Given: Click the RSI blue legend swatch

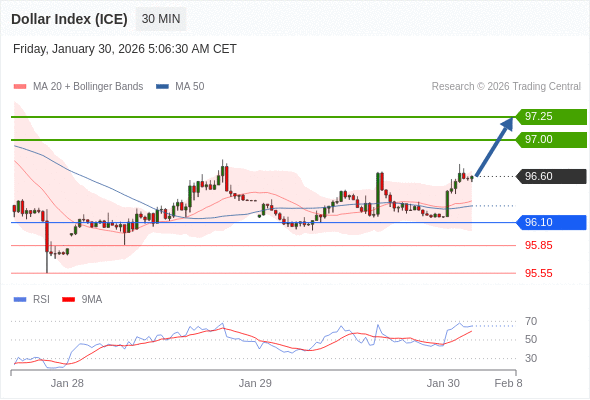Looking at the screenshot, I should click(20, 300).
